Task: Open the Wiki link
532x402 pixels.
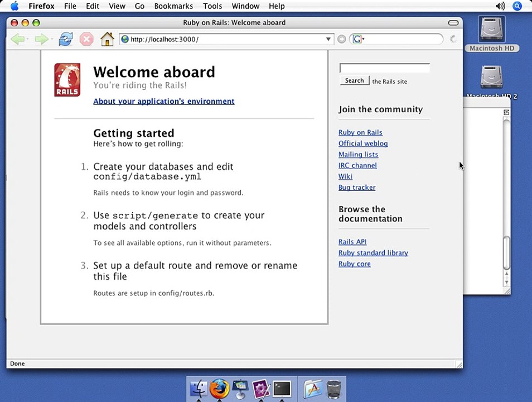Action: pos(345,176)
